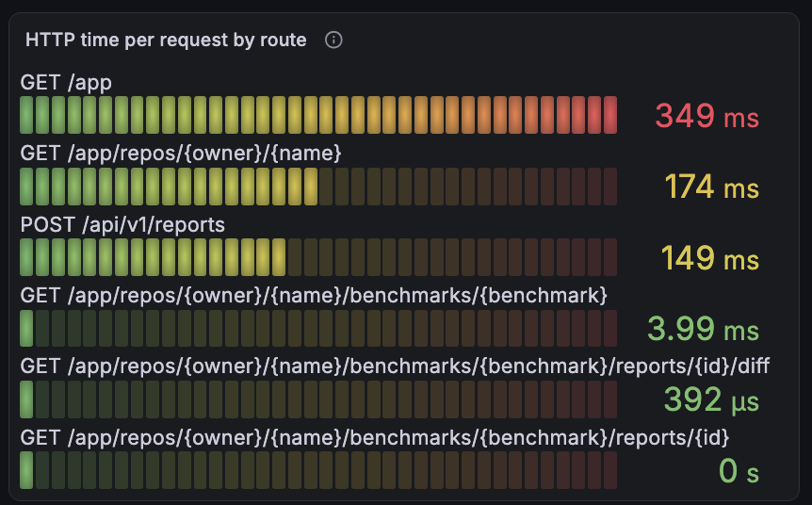Click the 174 ms value
The height and width of the screenshot is (505, 812).
(x=711, y=187)
